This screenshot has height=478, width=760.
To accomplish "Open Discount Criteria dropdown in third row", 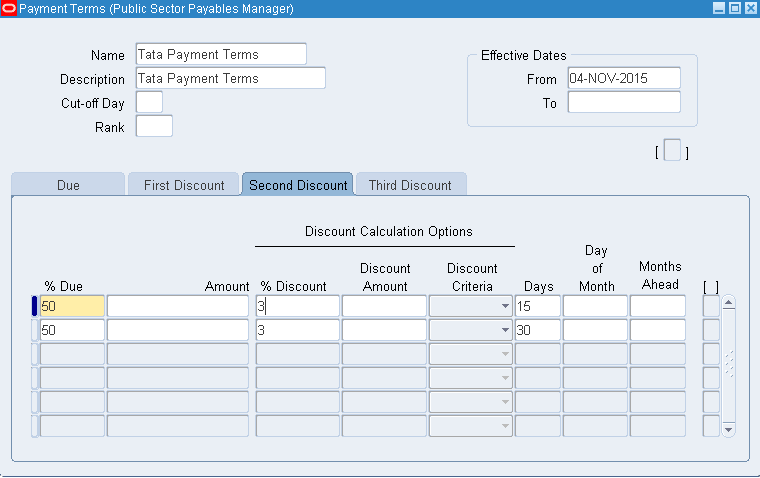I will [504, 354].
